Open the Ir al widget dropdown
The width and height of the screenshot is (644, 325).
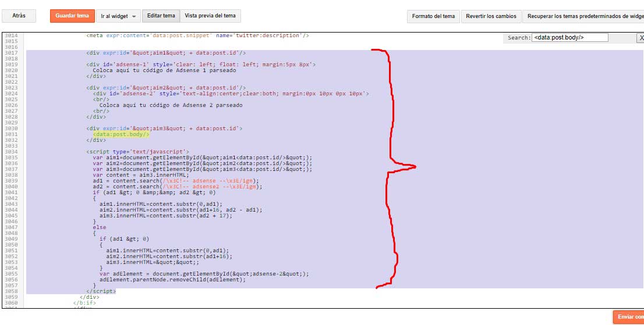pyautogui.click(x=119, y=16)
